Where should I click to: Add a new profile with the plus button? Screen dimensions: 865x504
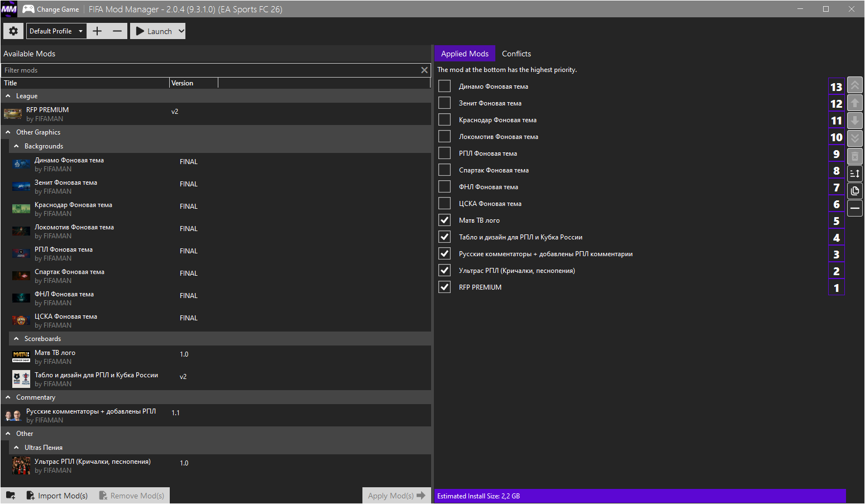coord(97,31)
